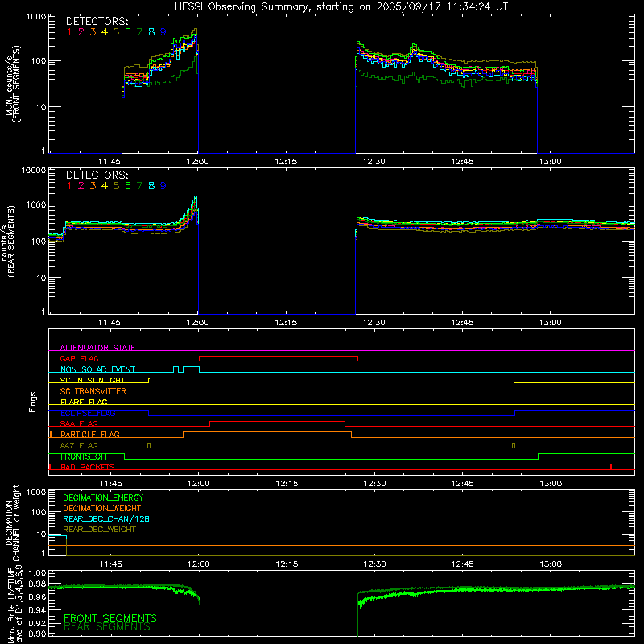Click the DETECTORS: label in the front segments panel

pyautogui.click(x=97, y=22)
